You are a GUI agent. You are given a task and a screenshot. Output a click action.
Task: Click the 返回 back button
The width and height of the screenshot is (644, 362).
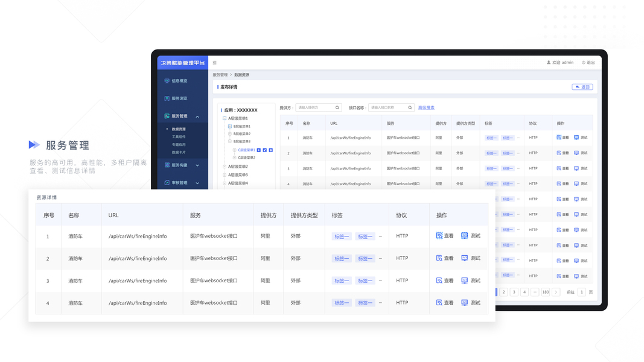(582, 87)
